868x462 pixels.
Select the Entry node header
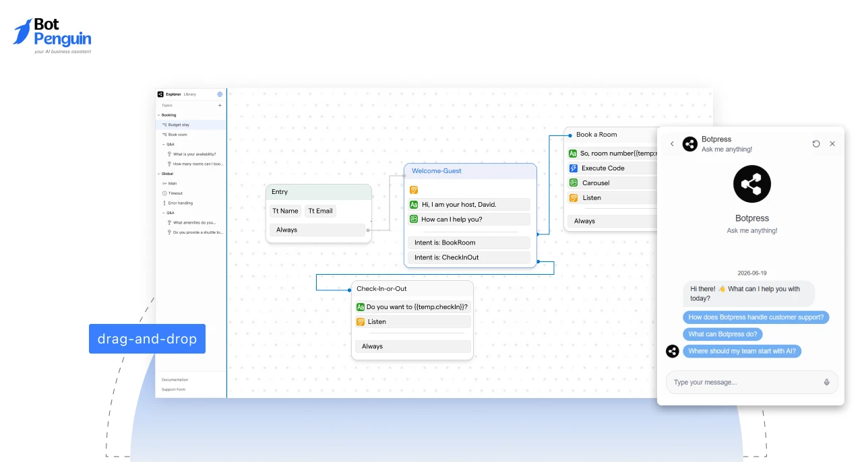pos(319,192)
